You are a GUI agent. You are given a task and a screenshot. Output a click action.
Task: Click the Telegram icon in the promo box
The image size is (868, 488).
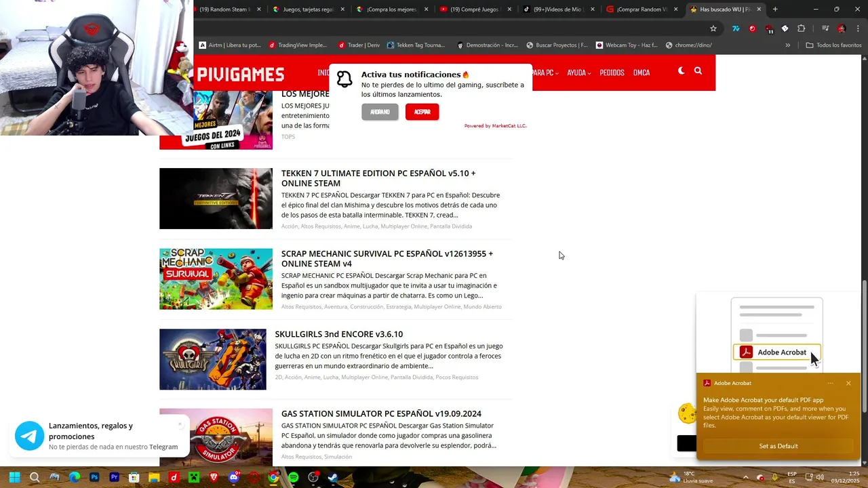click(30, 436)
